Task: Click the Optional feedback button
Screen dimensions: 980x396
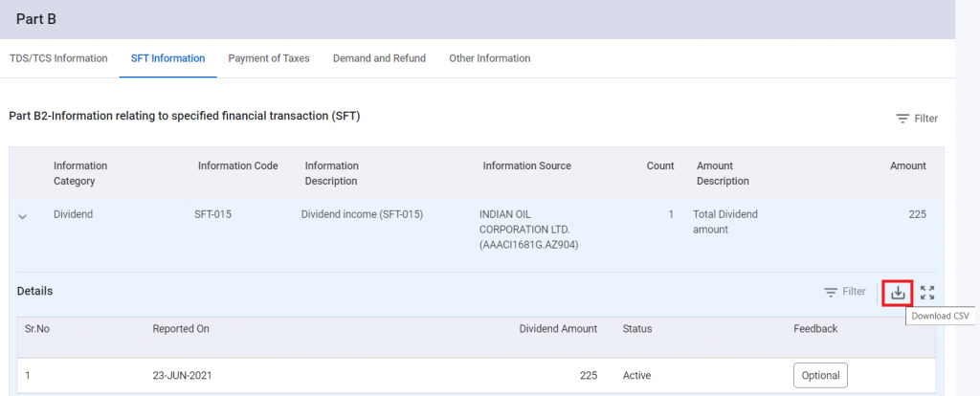Action: [820, 376]
